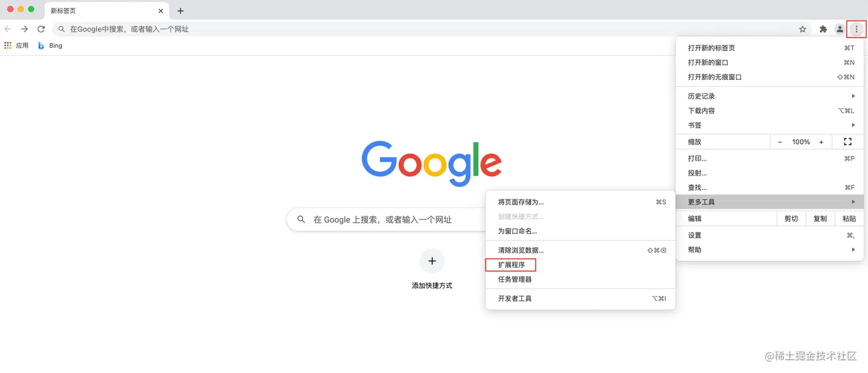Bookmark this page with the star icon
The height and width of the screenshot is (373, 868).
pyautogui.click(x=803, y=29)
